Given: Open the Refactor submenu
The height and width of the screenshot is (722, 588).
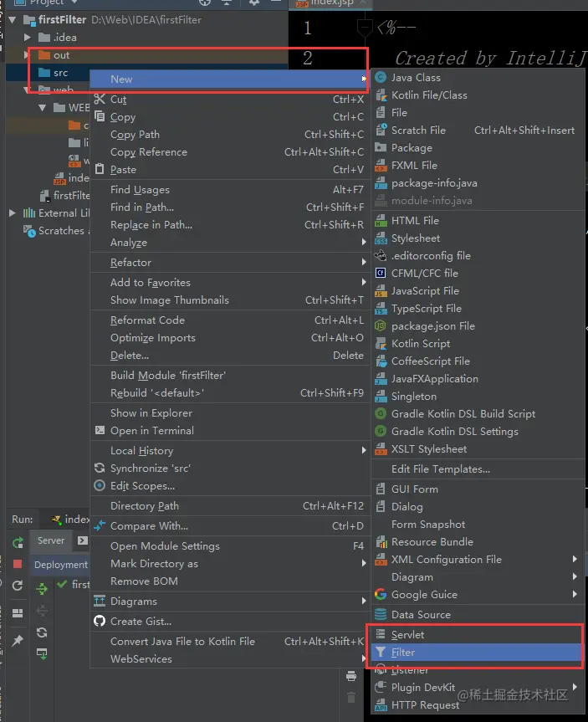Looking at the screenshot, I should click(230, 263).
